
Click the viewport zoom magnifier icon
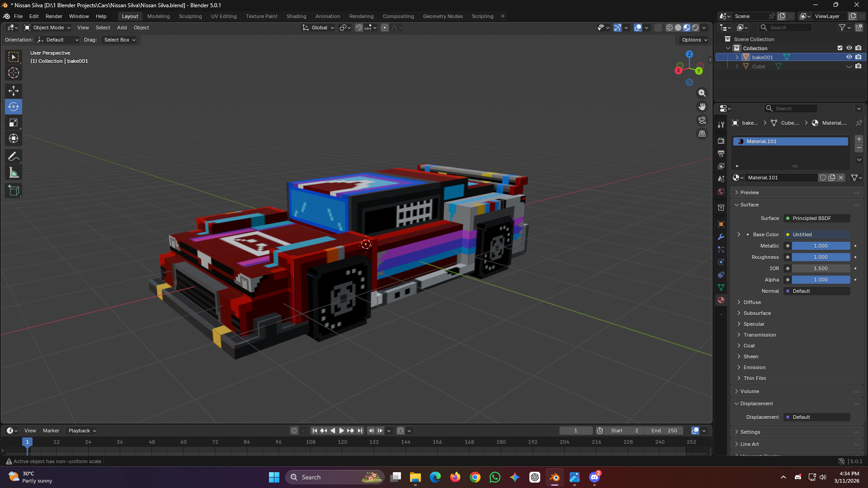(702, 93)
